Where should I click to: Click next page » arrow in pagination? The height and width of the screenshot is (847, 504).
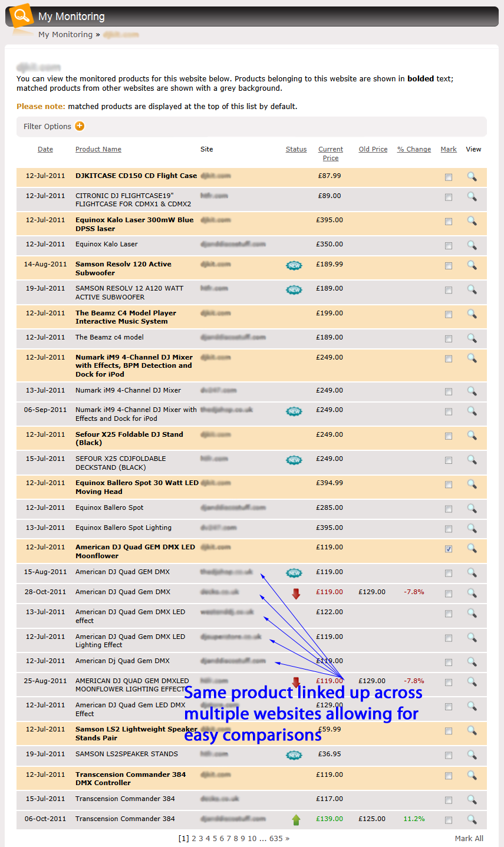(288, 838)
